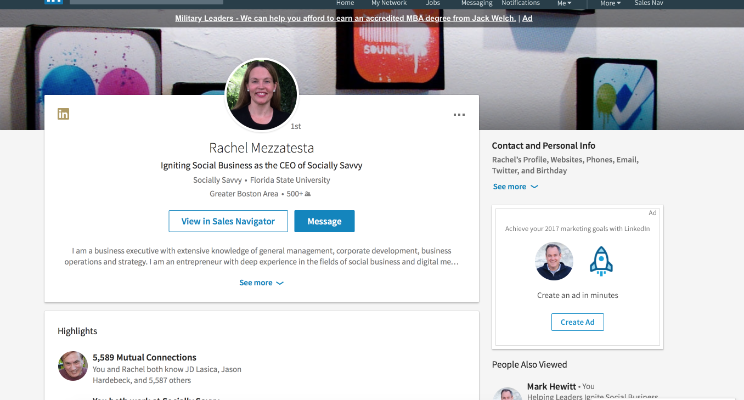
Task: Click the 'Greater Boston Area' location text
Action: tap(244, 194)
